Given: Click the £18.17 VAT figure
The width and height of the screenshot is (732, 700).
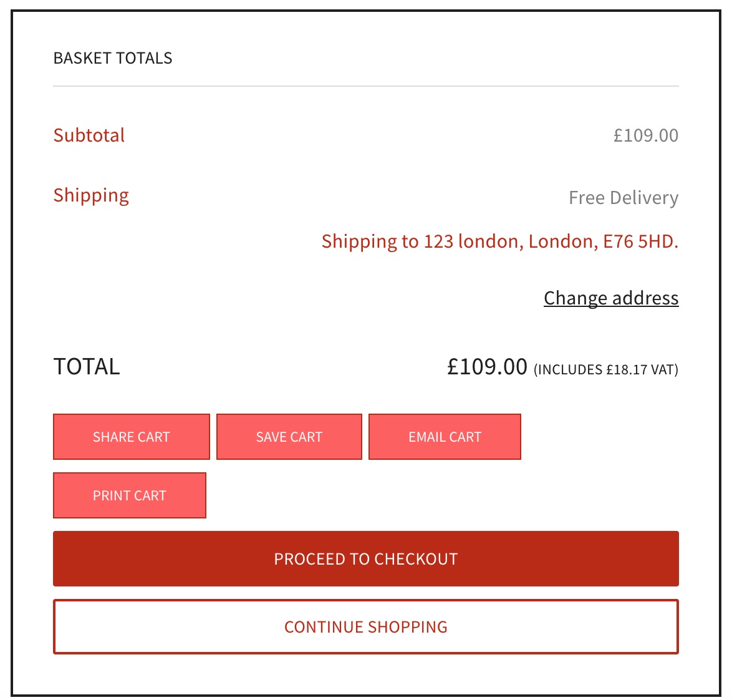Looking at the screenshot, I should [x=627, y=369].
